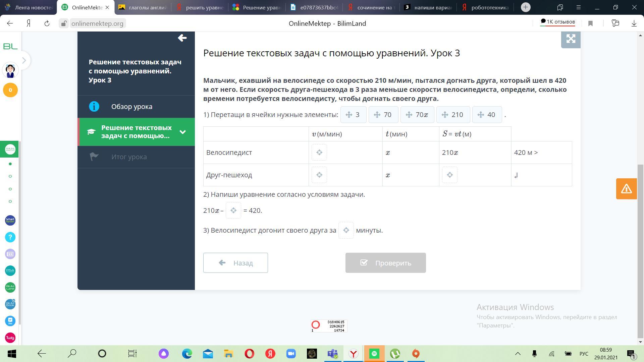The image size is (644, 362).
Task: Switch to the глаголы англий browser tab
Action: pyautogui.click(x=143, y=7)
